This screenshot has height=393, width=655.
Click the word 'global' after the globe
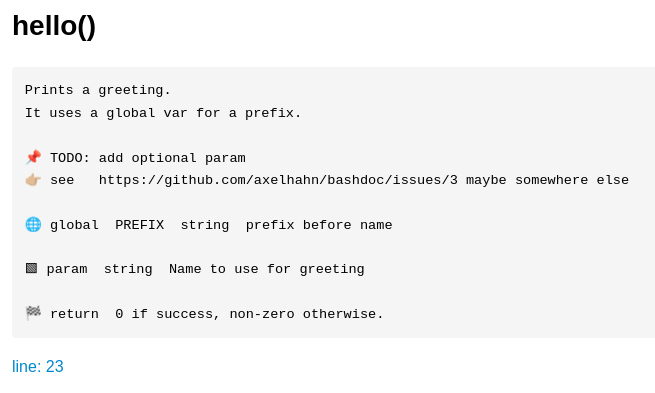(74, 225)
